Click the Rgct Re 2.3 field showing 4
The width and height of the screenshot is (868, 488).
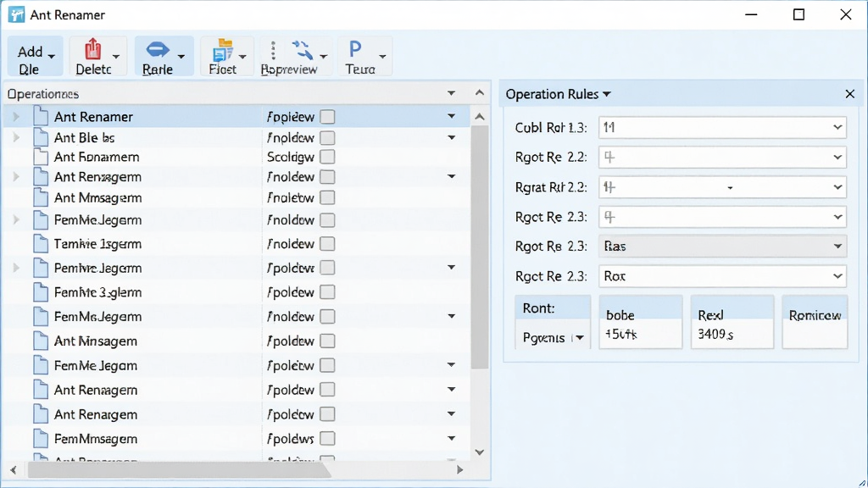coord(722,217)
